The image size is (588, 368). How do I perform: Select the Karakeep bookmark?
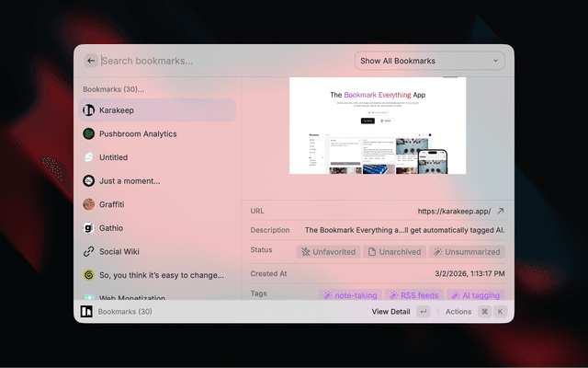click(x=154, y=110)
